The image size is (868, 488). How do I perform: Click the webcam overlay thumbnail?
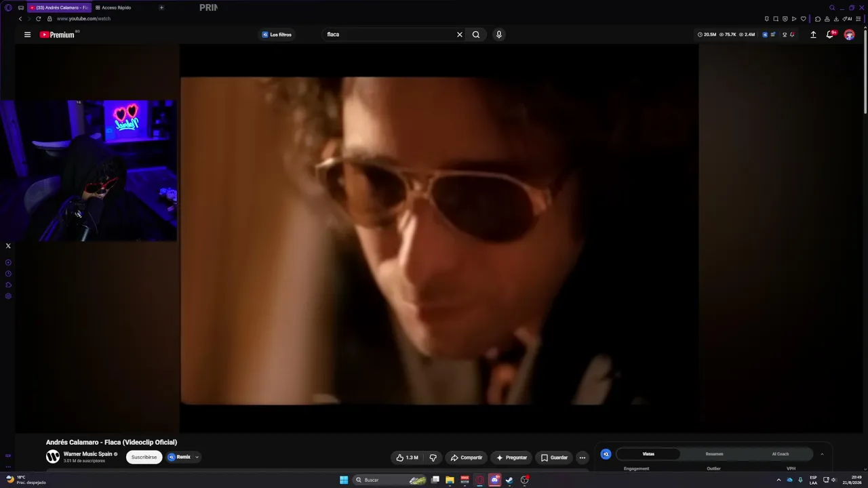pos(89,171)
